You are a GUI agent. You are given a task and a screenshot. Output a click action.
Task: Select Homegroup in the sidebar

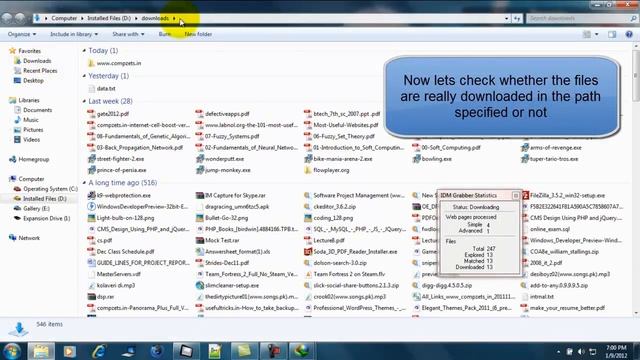[x=29, y=159]
